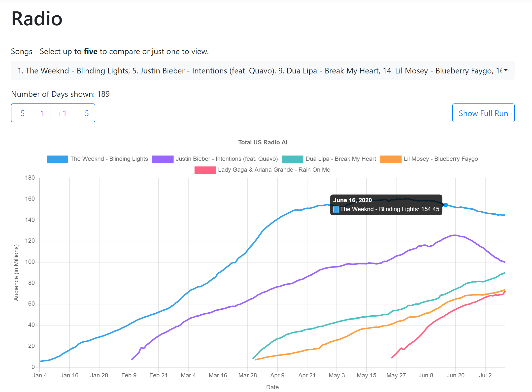
Task: Hide The Weeknd - Blinding Lights legend label
Action: pyautogui.click(x=109, y=159)
